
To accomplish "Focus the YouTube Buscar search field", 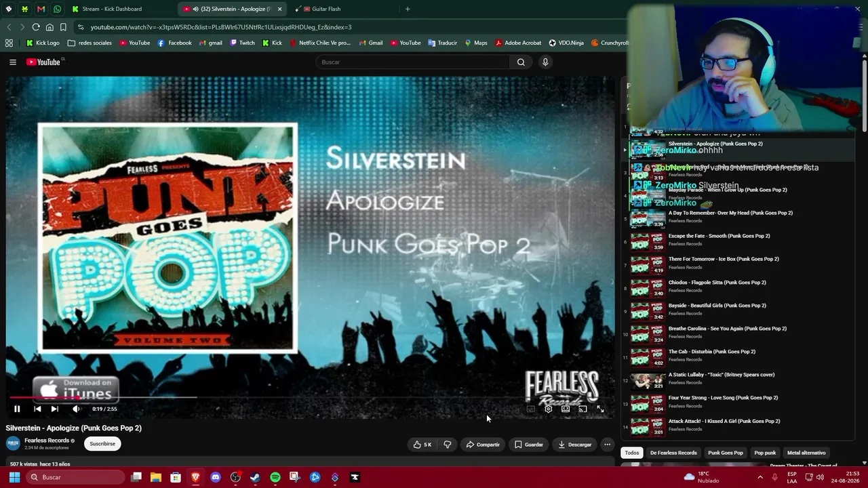I will coord(412,62).
